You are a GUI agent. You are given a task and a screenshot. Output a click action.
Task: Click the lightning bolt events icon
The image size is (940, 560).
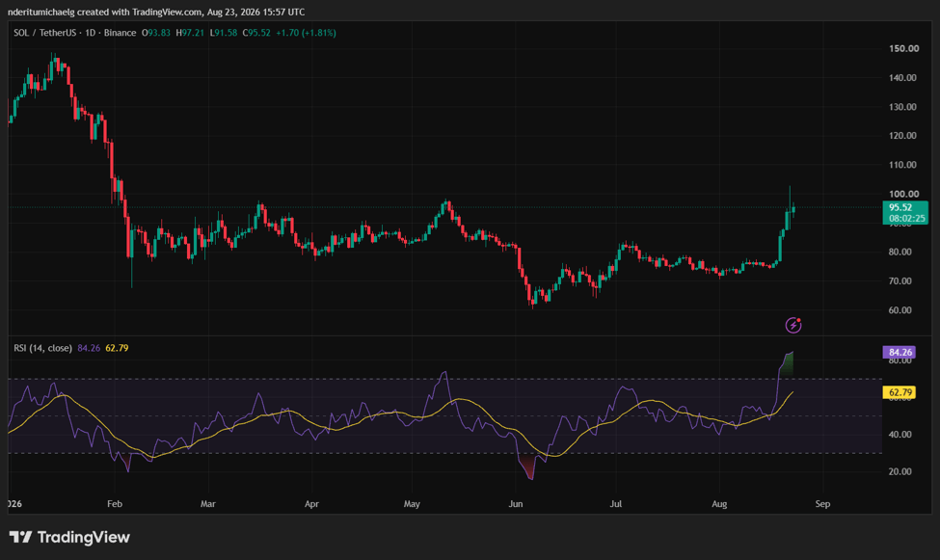point(793,325)
